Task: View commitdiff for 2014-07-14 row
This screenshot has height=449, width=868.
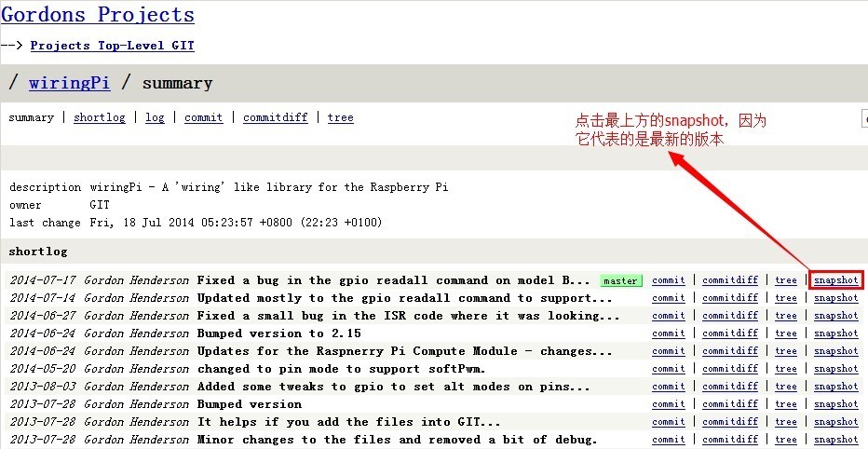Action: click(730, 298)
